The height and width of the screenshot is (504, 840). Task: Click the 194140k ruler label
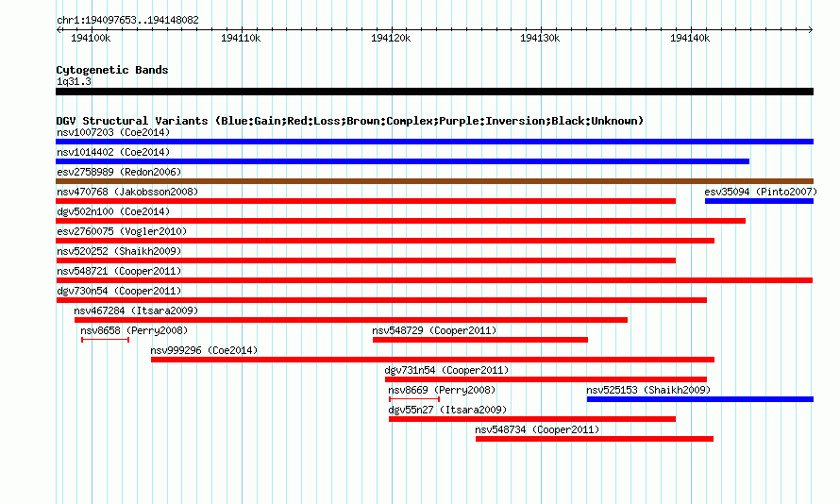tap(690, 38)
